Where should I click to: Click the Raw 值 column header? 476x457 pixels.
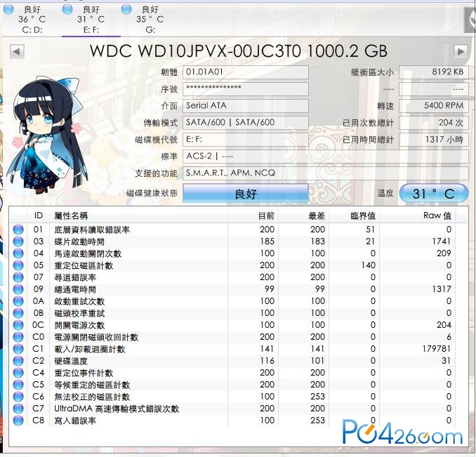(x=418, y=216)
